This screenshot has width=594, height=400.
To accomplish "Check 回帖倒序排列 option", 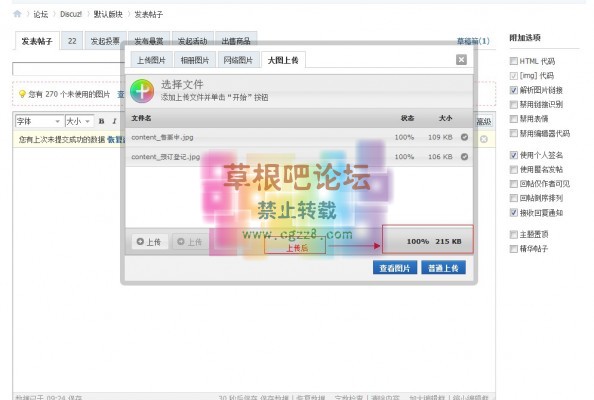I will pyautogui.click(x=514, y=198).
